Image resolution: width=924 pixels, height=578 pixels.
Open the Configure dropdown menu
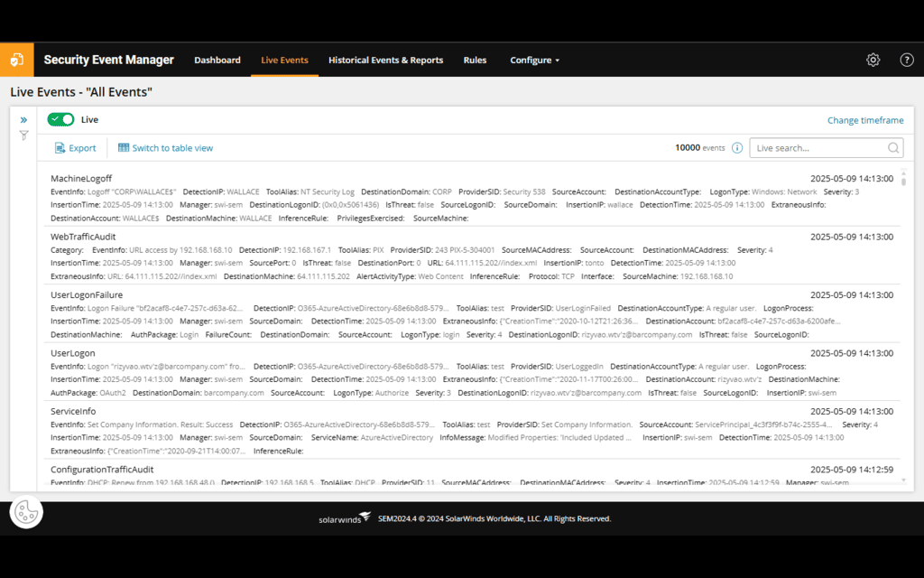pos(534,60)
